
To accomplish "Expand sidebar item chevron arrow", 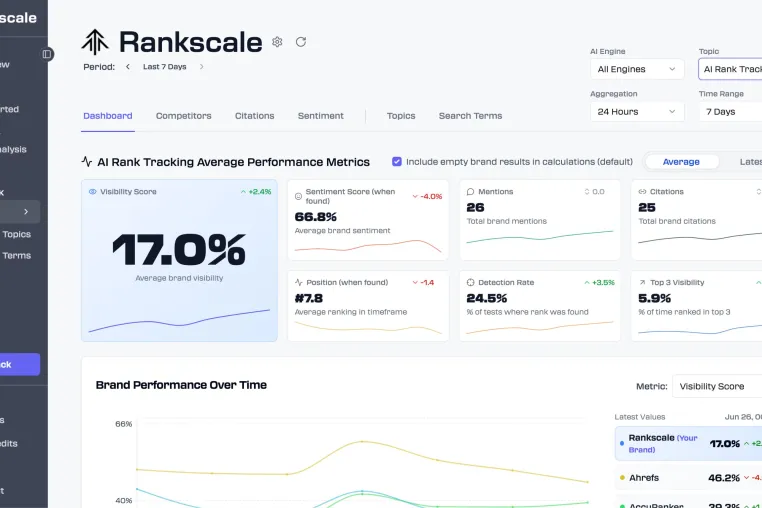I will (26, 211).
